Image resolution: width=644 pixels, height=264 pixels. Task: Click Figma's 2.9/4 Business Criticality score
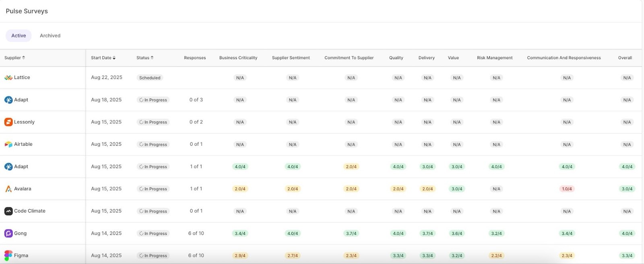[240, 256]
